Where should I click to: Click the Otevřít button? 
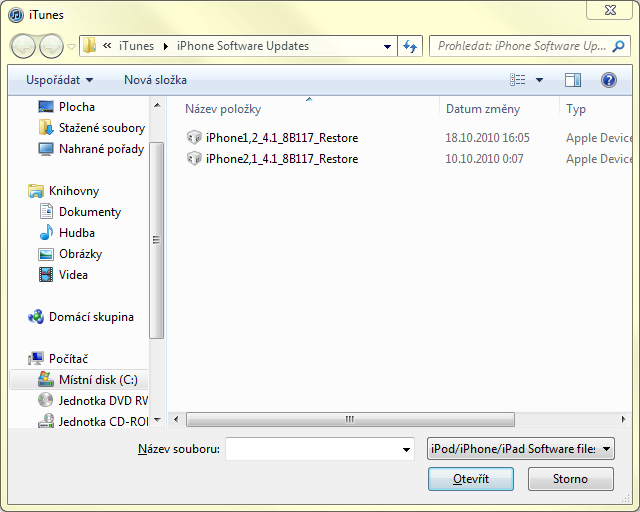click(471, 479)
